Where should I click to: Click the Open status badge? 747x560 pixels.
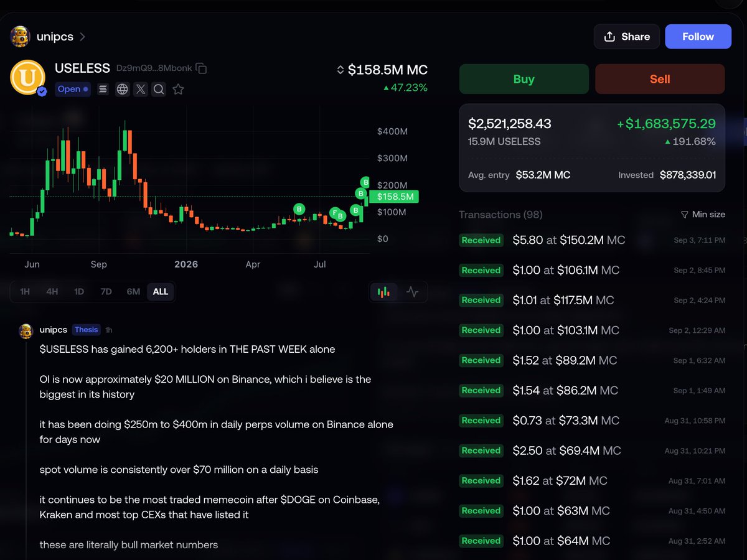73,89
